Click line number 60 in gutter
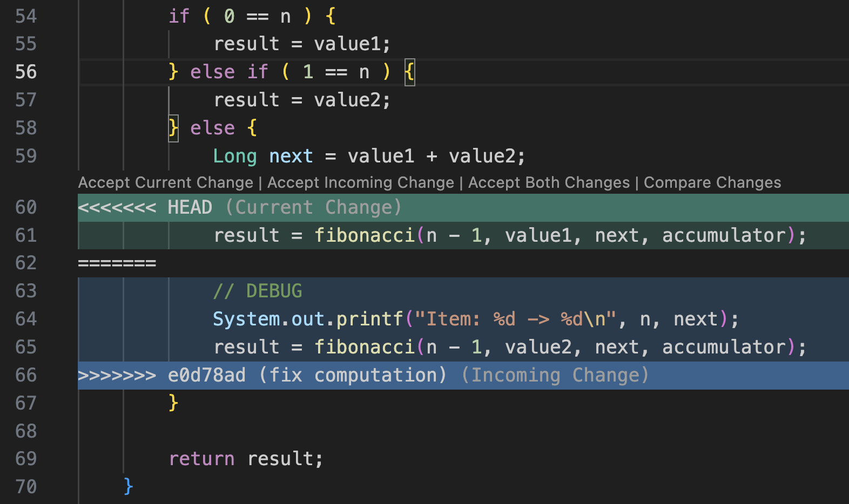 pyautogui.click(x=26, y=207)
